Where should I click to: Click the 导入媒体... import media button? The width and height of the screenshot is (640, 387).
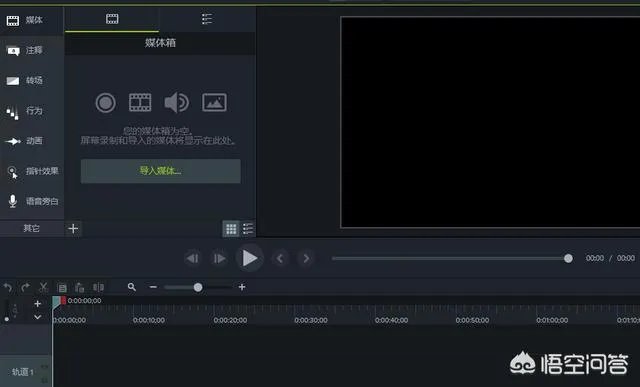click(160, 171)
